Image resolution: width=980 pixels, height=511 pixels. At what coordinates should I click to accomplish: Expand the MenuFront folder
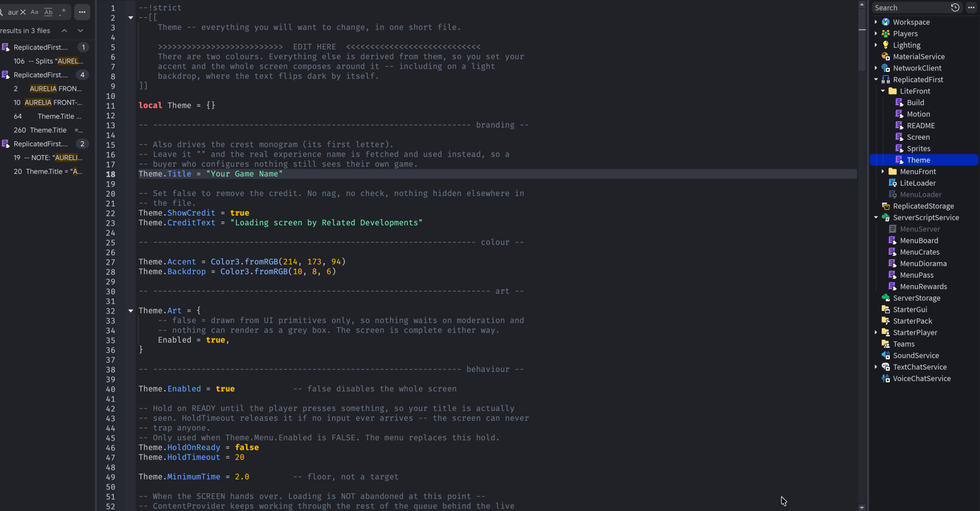883,171
